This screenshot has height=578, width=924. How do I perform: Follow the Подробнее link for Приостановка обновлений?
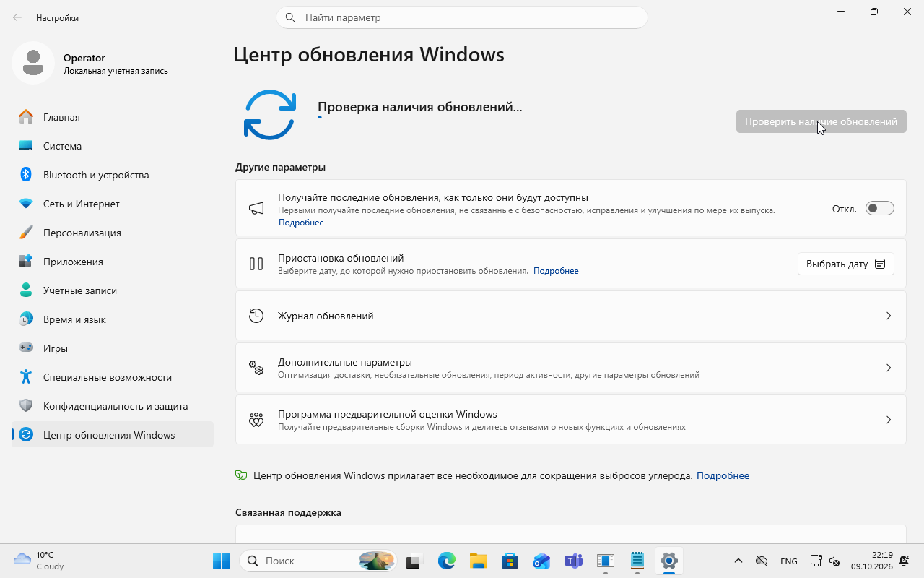click(x=556, y=271)
